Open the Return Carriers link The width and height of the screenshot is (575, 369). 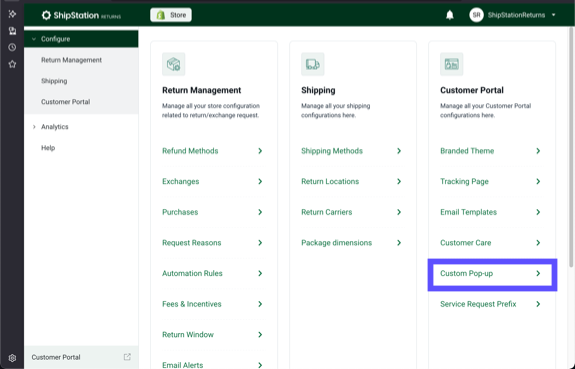[352, 212]
